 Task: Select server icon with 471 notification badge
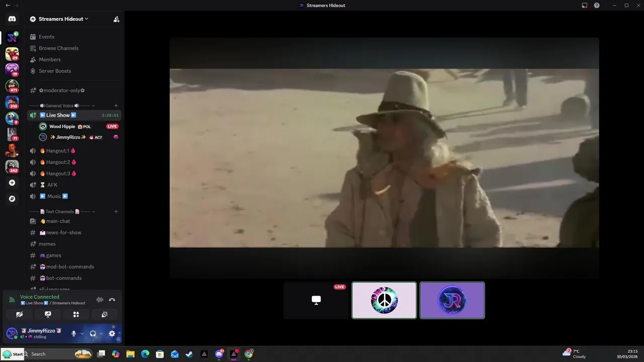12,86
